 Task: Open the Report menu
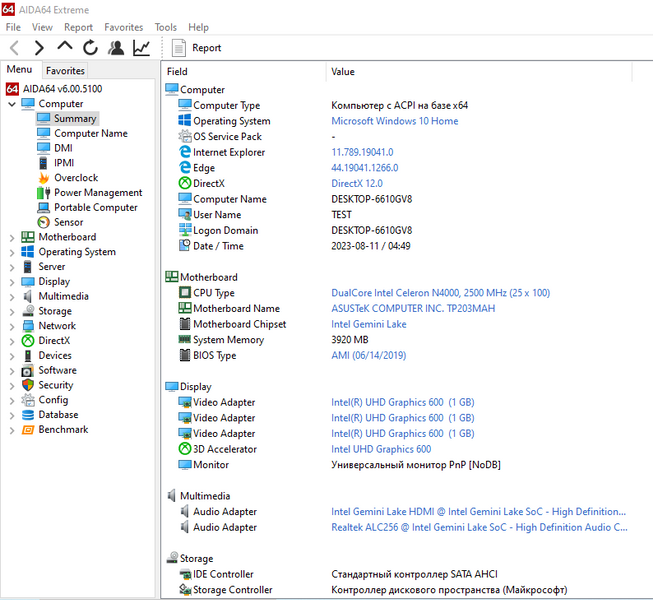point(78,27)
